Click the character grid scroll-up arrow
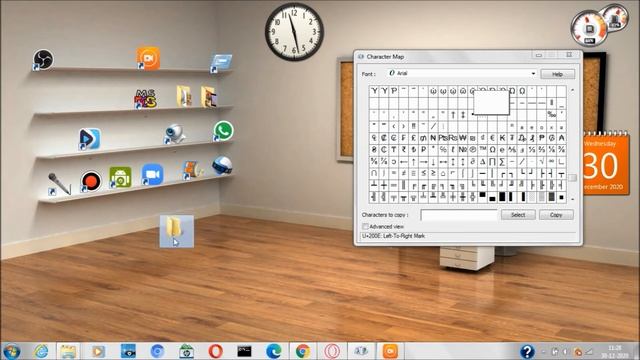Image resolution: width=640 pixels, height=360 pixels. pos(572,90)
